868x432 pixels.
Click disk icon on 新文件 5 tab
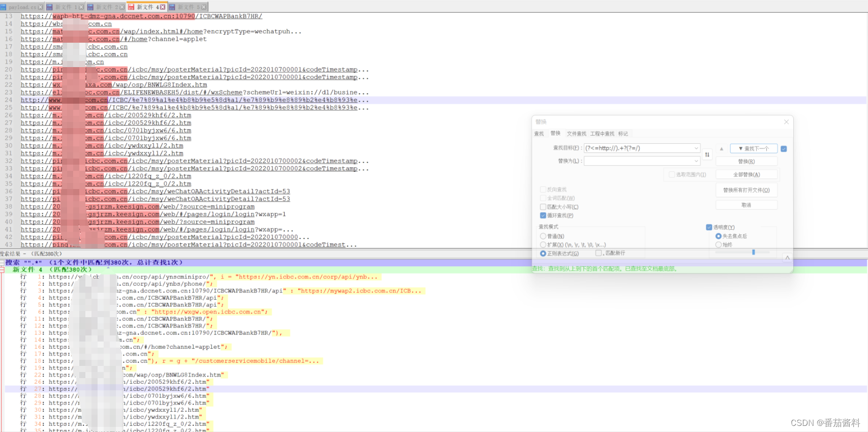point(172,7)
